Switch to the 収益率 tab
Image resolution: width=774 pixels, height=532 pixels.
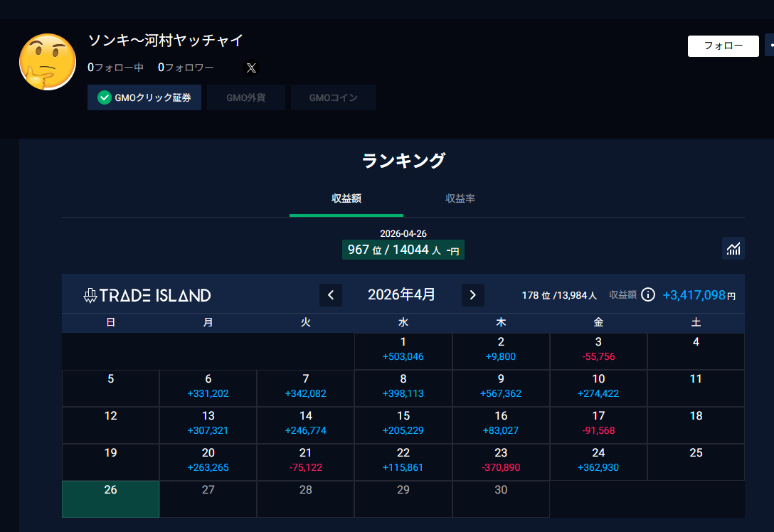pos(460,198)
